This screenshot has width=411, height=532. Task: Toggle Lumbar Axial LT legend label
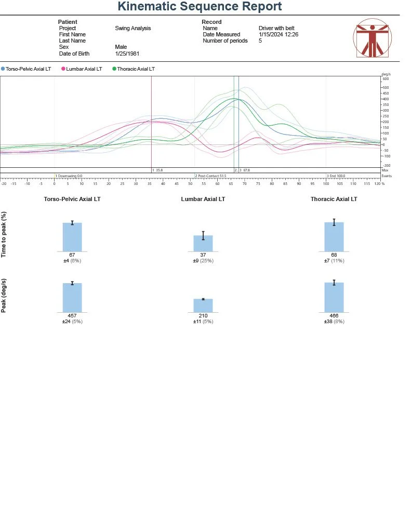coord(84,69)
